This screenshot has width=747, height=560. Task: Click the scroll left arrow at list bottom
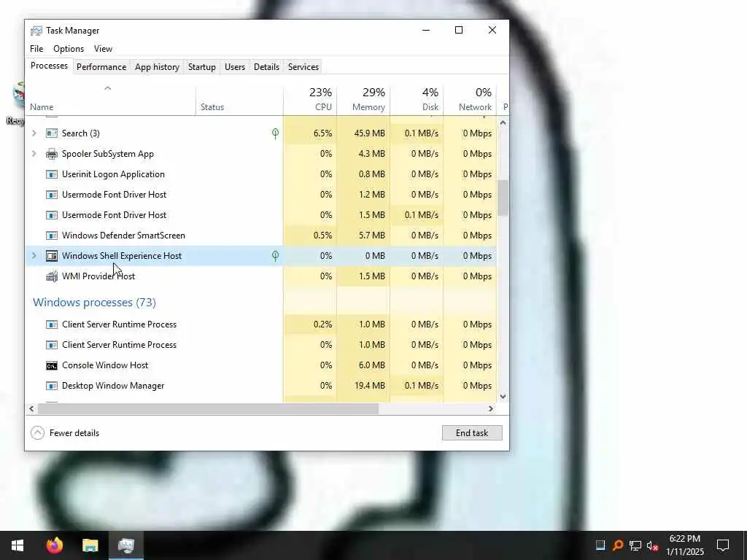point(31,408)
